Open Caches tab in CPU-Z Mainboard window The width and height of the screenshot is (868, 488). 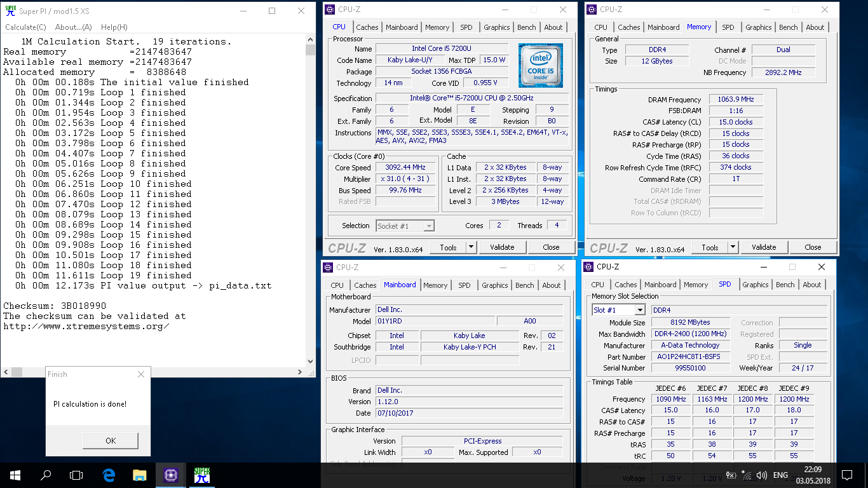(x=365, y=285)
